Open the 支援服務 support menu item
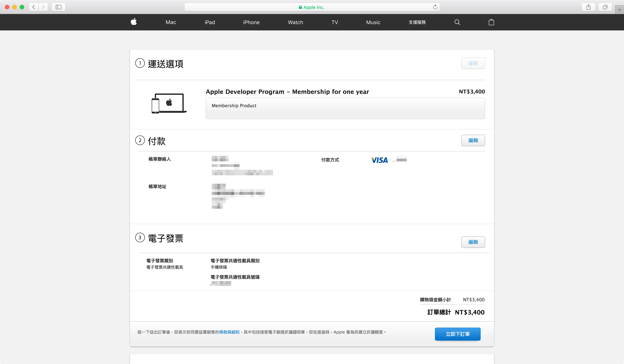Image resolution: width=624 pixels, height=364 pixels. pos(417,22)
